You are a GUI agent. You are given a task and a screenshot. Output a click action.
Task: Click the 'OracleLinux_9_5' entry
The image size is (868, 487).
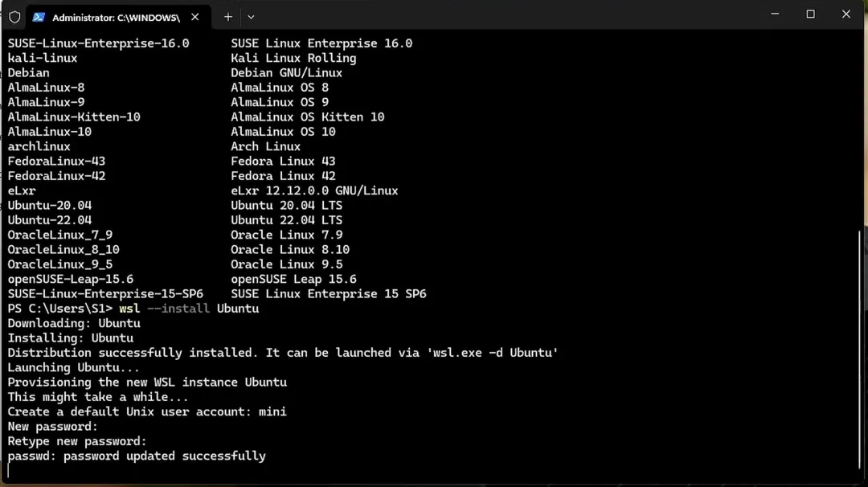[59, 264]
